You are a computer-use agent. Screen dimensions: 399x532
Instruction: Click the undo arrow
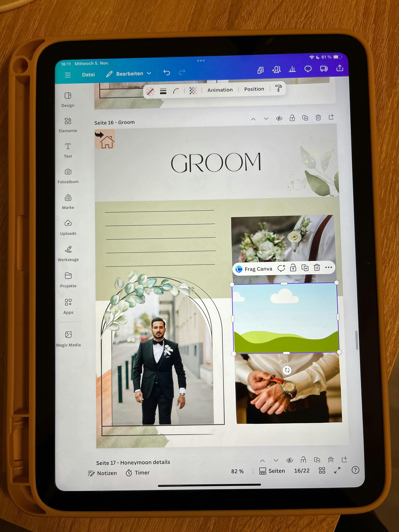(167, 72)
